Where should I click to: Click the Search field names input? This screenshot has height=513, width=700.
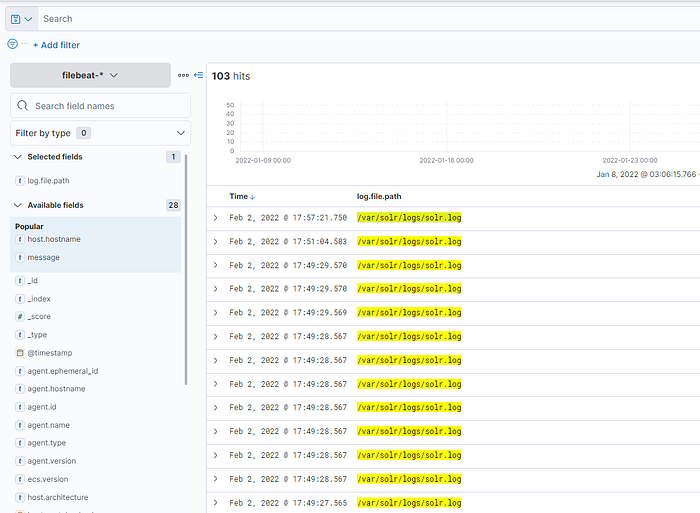click(100, 106)
